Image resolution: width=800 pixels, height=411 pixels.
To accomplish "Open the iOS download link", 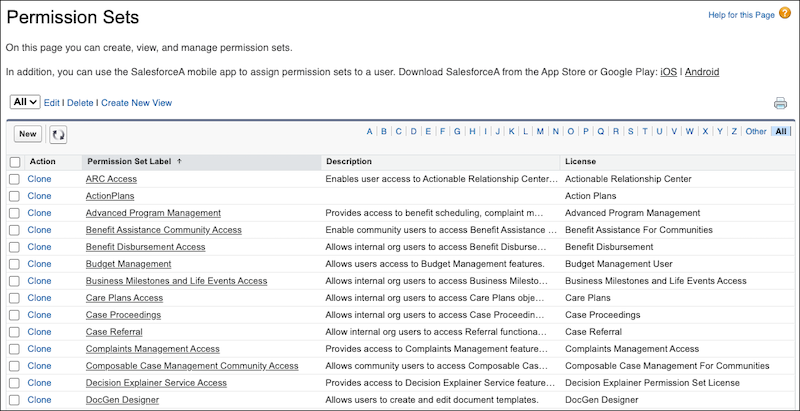I will 668,72.
